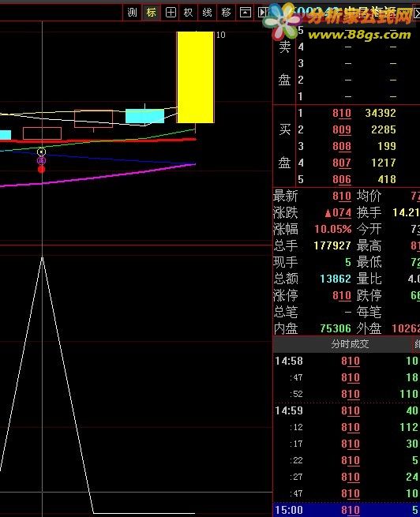
Task: Click the 涨停 price value 810
Action: point(342,295)
